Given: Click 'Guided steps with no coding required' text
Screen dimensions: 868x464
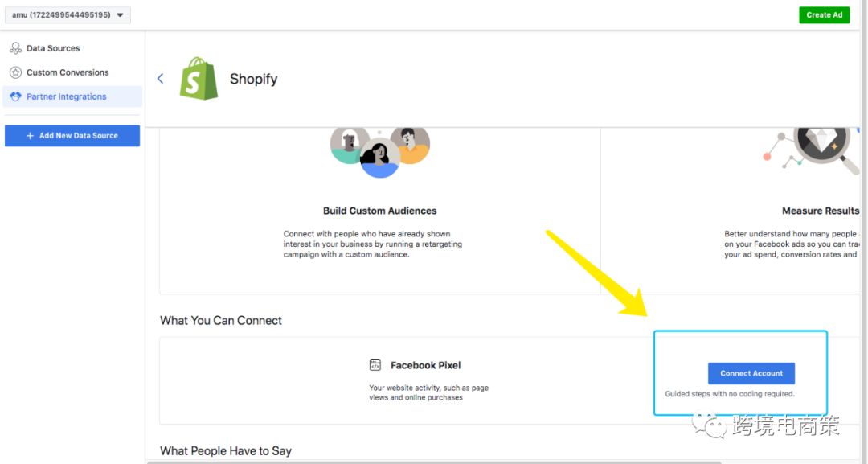Looking at the screenshot, I should click(x=730, y=394).
